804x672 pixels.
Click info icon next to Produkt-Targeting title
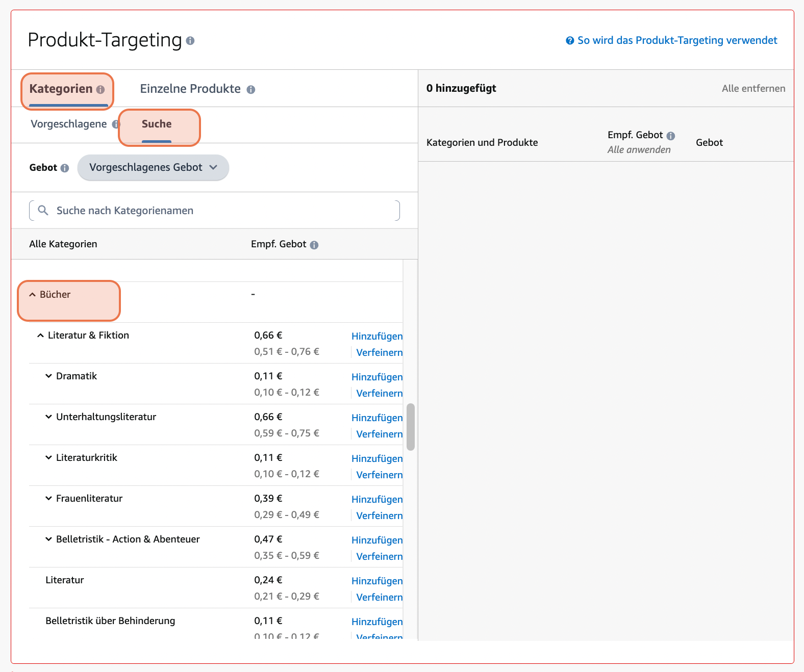pyautogui.click(x=190, y=41)
